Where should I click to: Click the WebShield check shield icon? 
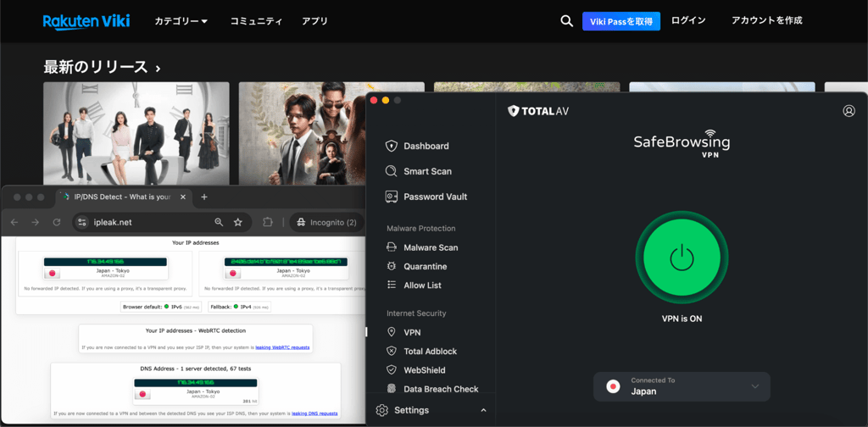392,369
